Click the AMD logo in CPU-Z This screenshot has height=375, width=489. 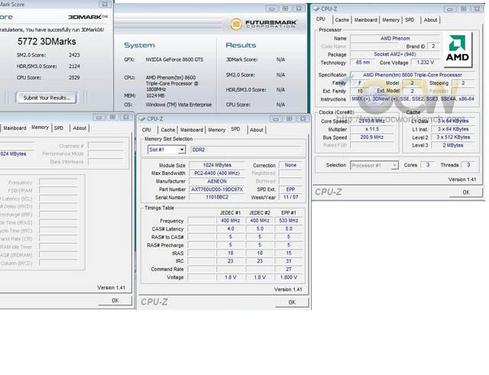458,49
